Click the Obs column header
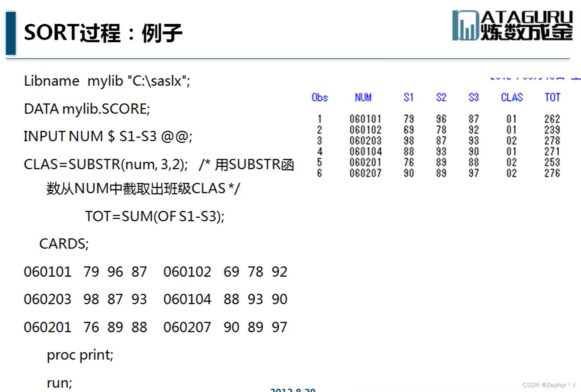Viewport: 581px width, 392px height. tap(319, 97)
